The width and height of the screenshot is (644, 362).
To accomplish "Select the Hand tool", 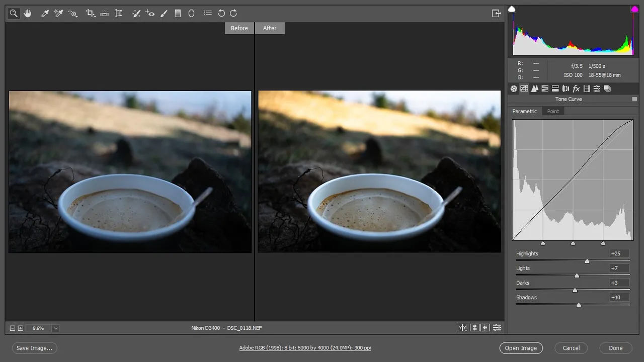I will [28, 14].
